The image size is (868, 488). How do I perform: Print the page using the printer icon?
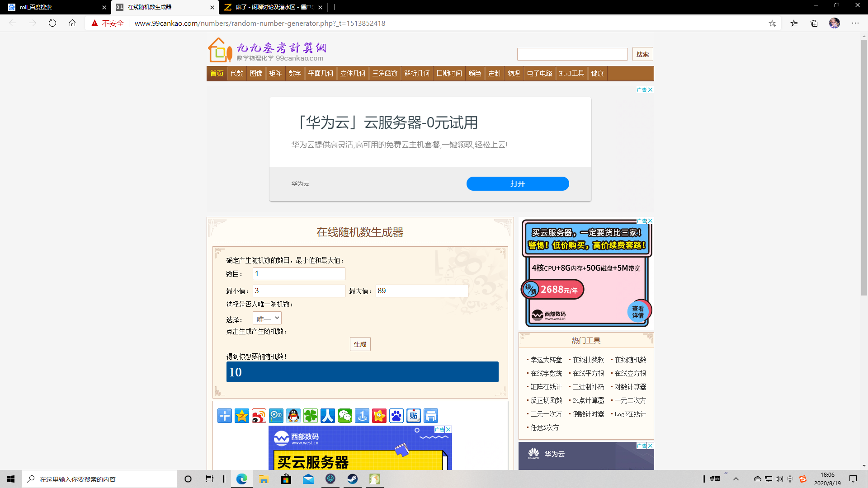pyautogui.click(x=431, y=416)
